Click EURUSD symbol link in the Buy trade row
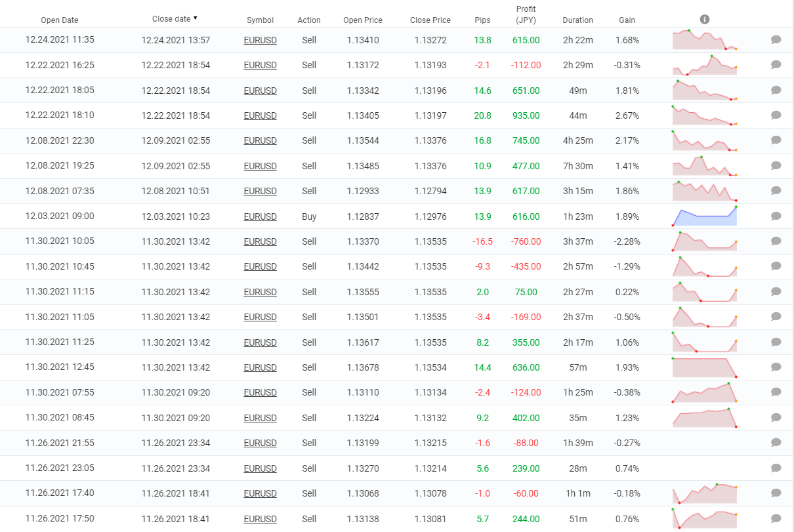This screenshot has height=532, width=794. point(260,217)
